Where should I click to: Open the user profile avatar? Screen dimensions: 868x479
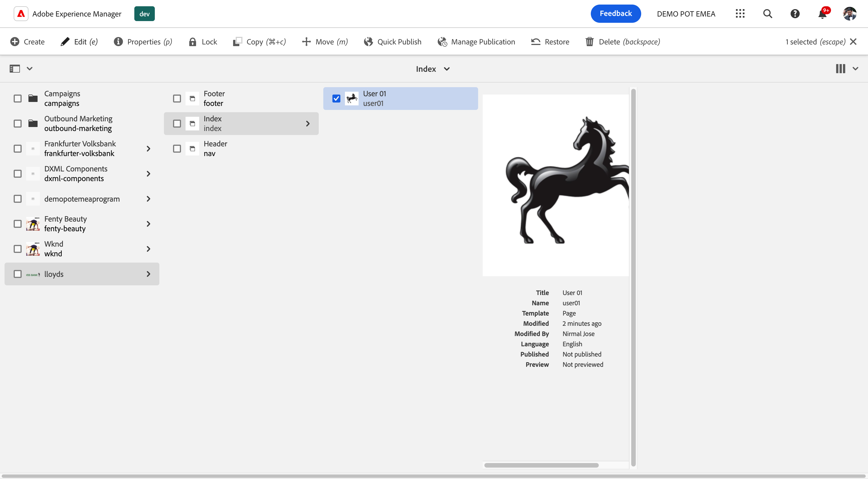coord(850,14)
